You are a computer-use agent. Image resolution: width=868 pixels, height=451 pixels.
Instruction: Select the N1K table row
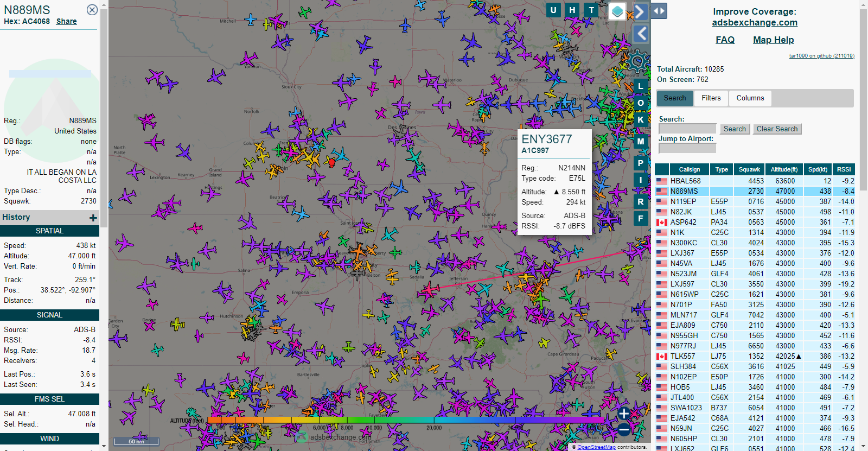pyautogui.click(x=755, y=233)
